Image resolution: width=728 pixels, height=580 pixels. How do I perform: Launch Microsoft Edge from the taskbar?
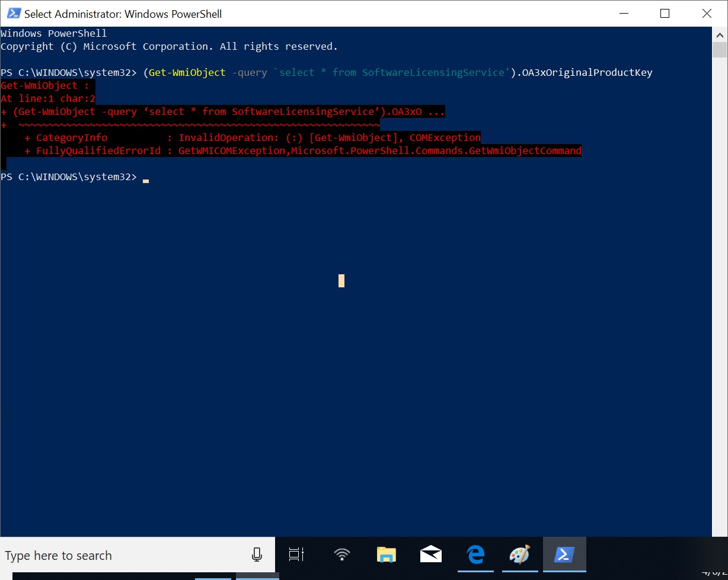click(475, 555)
